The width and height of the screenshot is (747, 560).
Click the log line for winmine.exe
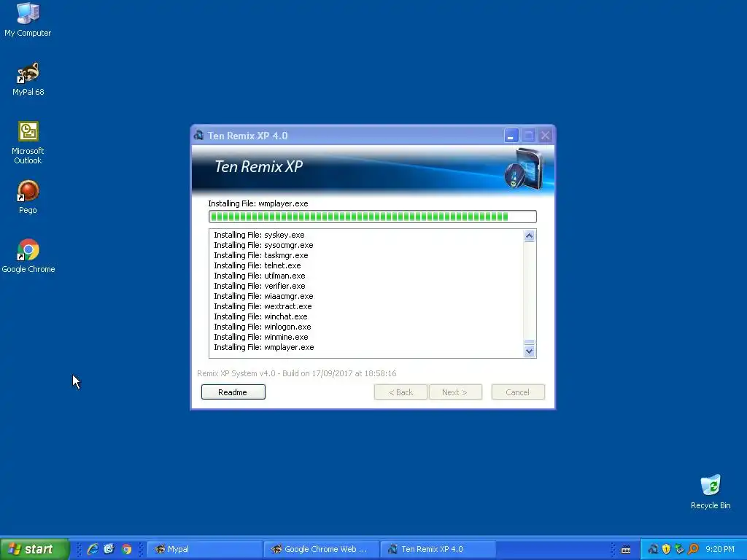[261, 337]
